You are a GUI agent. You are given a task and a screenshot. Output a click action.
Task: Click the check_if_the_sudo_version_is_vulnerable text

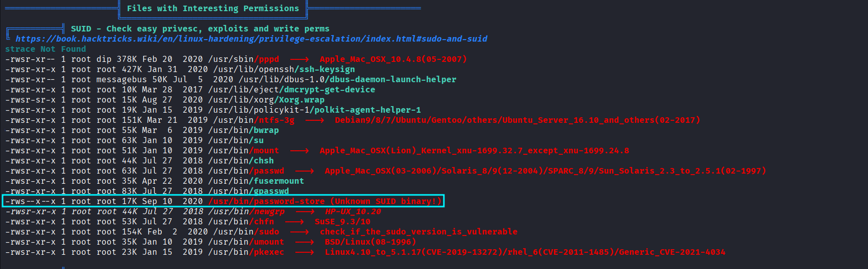pos(419,232)
